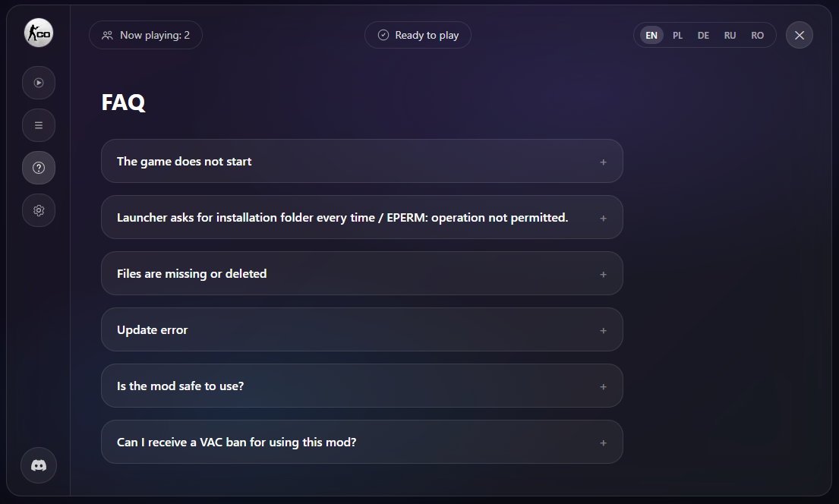Switch language to RU
The width and height of the screenshot is (839, 504).
tap(730, 35)
